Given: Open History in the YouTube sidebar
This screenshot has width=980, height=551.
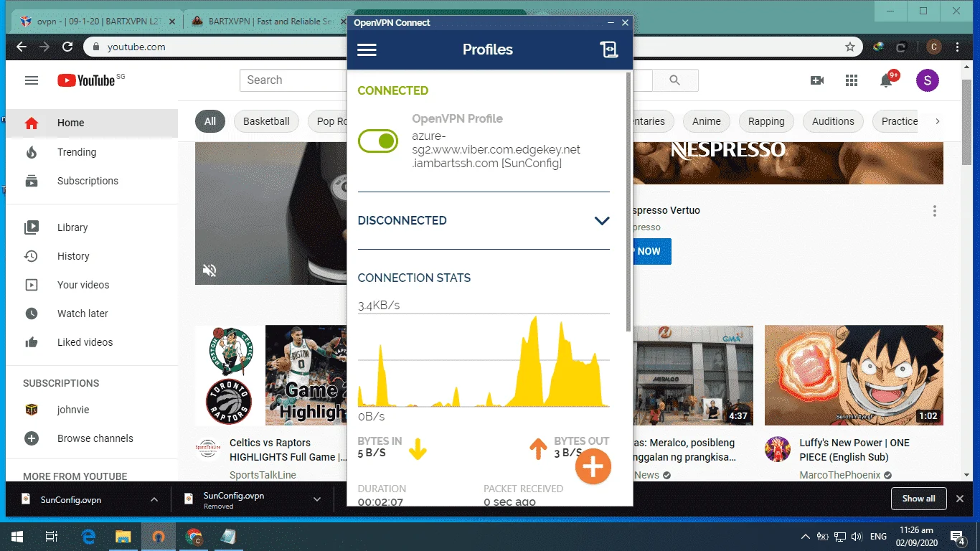Looking at the screenshot, I should click(92, 256).
